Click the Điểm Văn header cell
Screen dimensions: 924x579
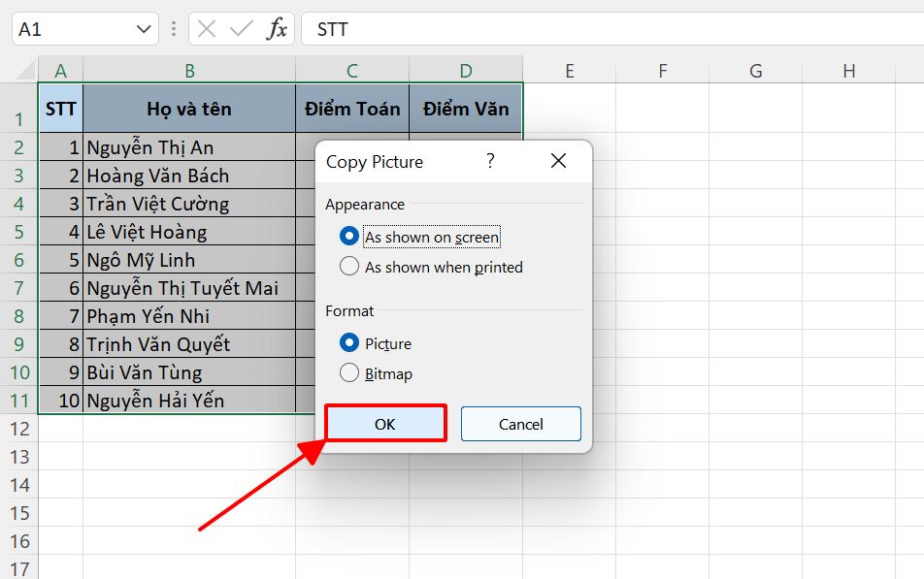pos(466,109)
